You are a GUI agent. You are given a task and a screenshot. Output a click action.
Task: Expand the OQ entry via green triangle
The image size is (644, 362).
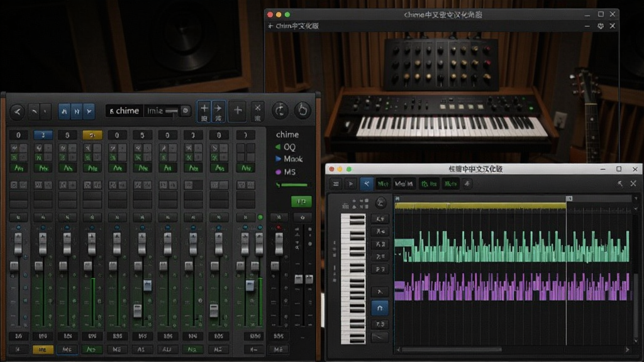(x=278, y=147)
